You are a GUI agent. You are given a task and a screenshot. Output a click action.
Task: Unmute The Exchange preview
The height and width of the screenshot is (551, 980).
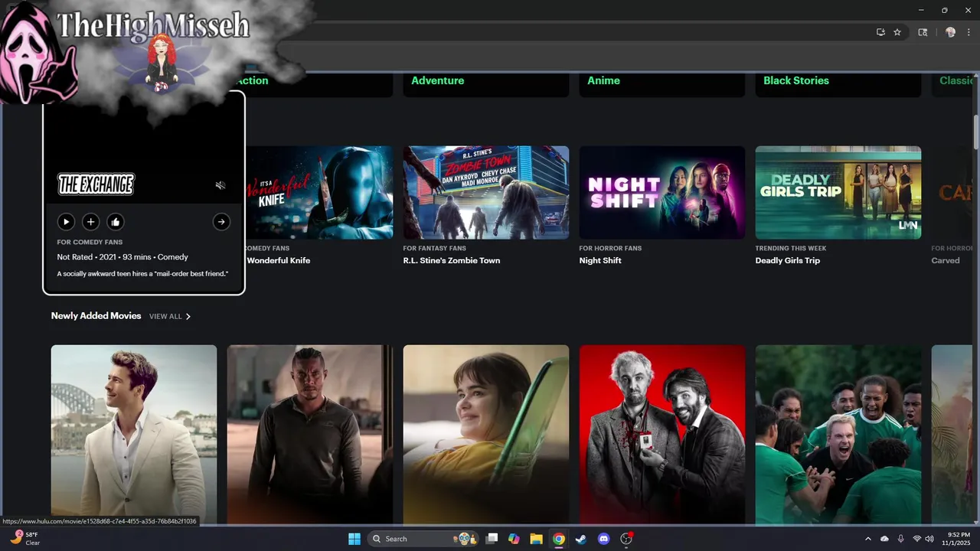pyautogui.click(x=220, y=185)
